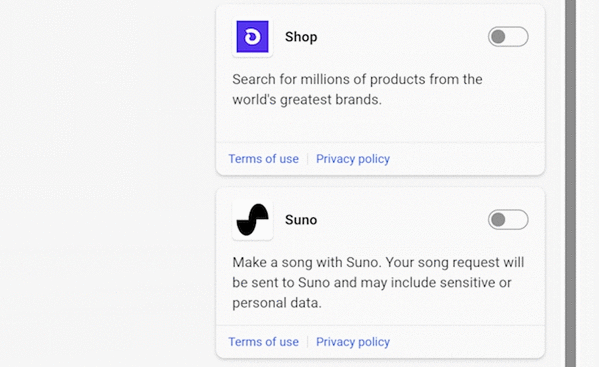This screenshot has width=599, height=367.
Task: Click the vertical scrollbar track
Action: (x=571, y=183)
